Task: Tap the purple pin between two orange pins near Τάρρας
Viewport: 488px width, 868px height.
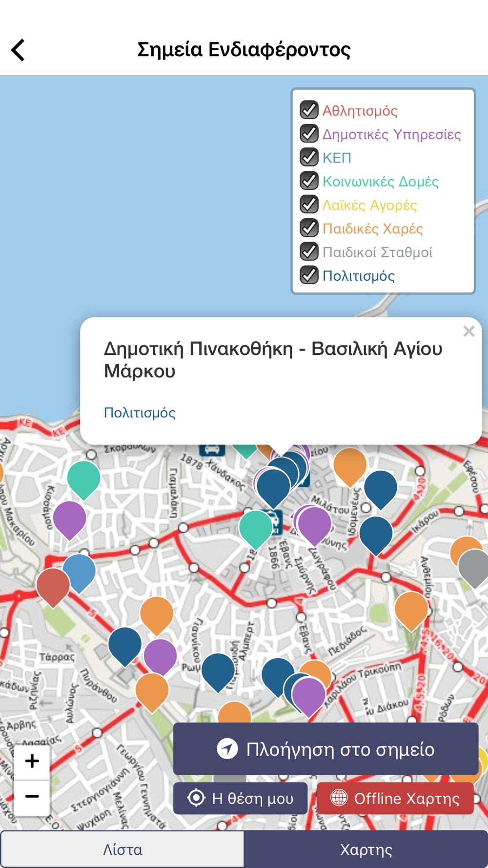Action: click(160, 657)
